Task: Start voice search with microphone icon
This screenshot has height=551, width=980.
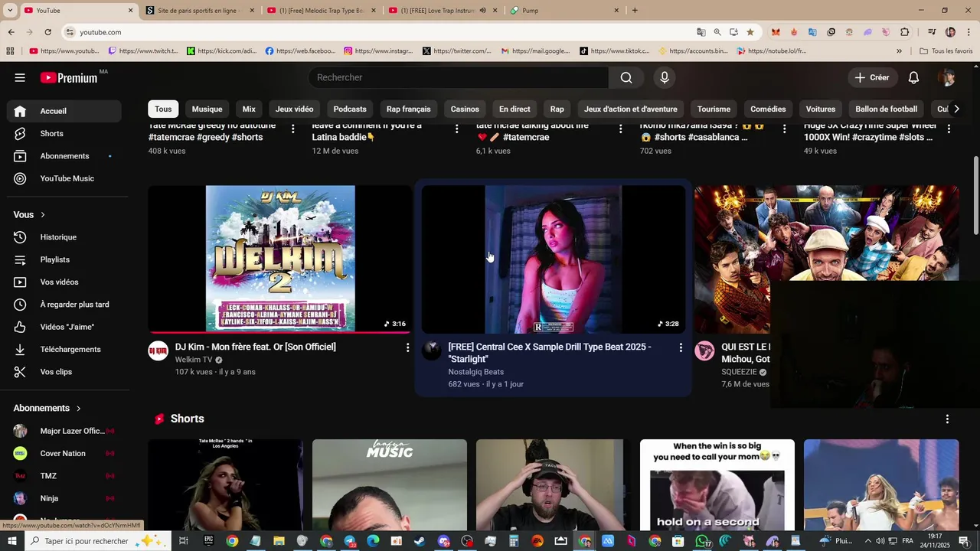Action: pyautogui.click(x=665, y=77)
